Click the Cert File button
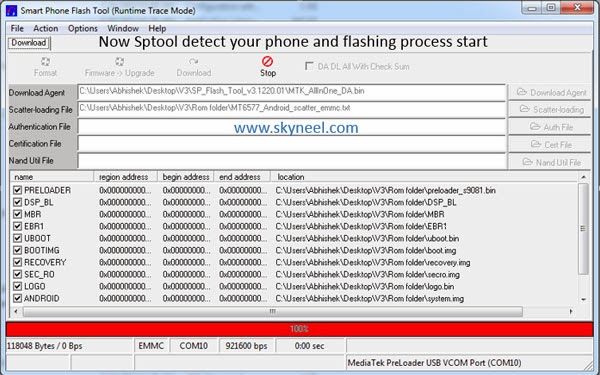600x375 pixels. (551, 144)
